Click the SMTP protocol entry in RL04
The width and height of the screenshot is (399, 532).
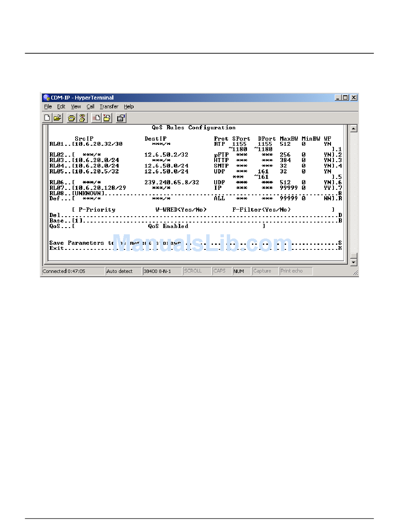click(x=221, y=166)
